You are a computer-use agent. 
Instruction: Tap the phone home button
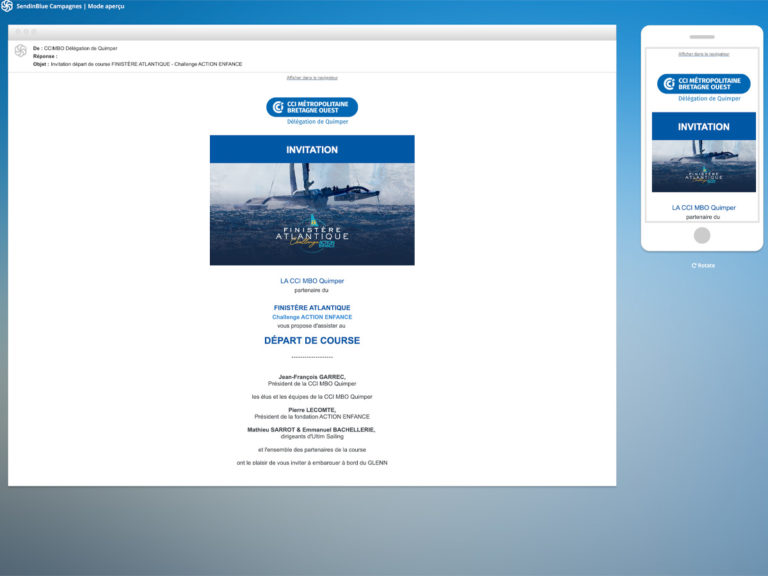pyautogui.click(x=702, y=235)
